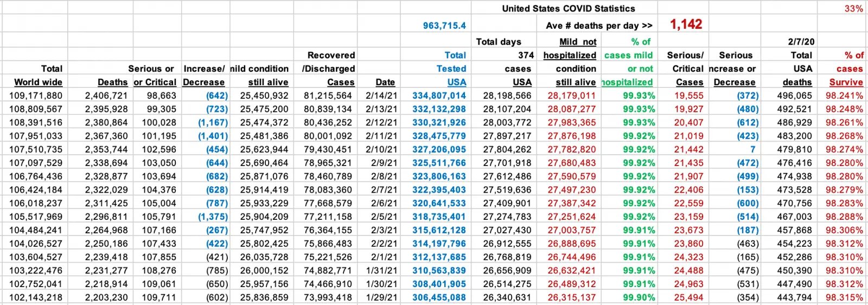
Task: Click the green underlined hospitalized header
Action: click(627, 82)
